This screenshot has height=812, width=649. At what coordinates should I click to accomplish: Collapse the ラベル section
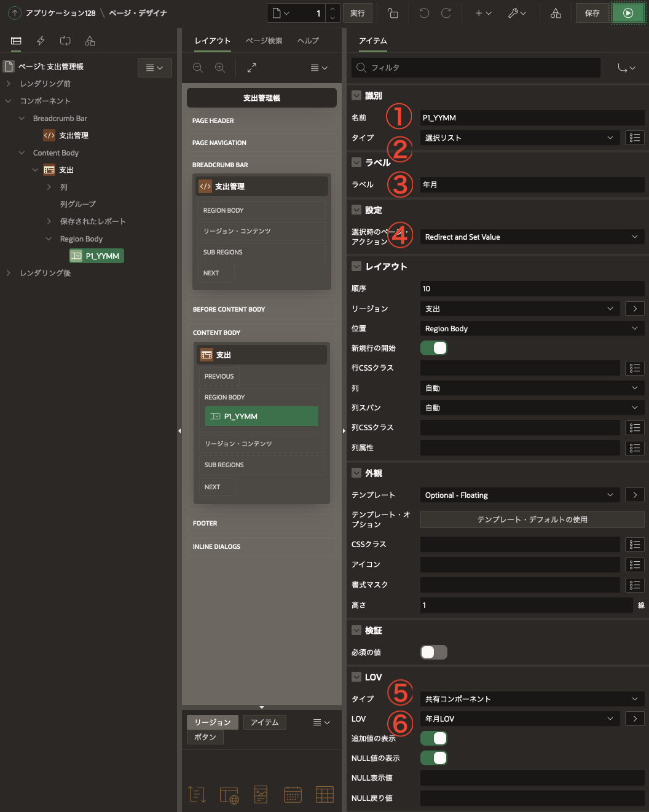[356, 162]
